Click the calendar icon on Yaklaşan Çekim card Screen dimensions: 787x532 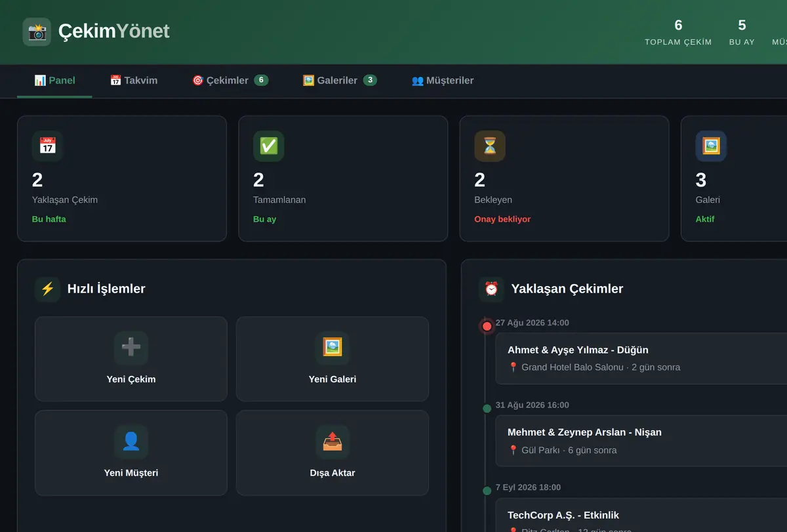point(48,146)
